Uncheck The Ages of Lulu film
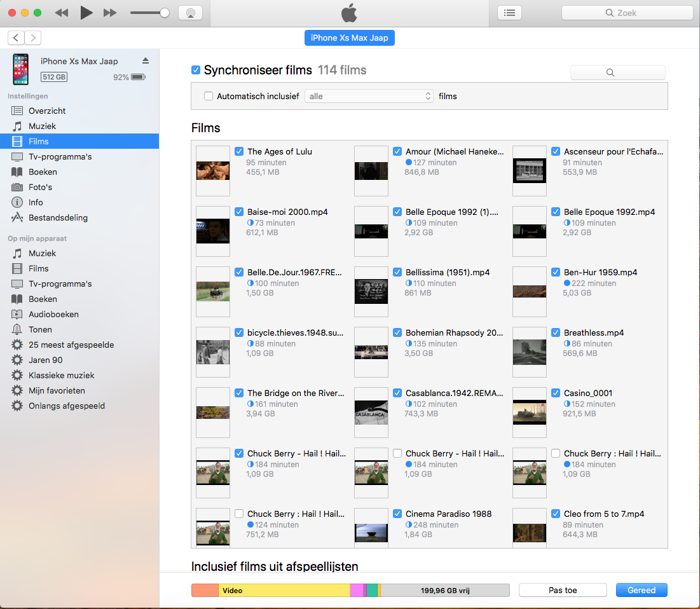Viewport: 700px width, 609px height. click(239, 151)
